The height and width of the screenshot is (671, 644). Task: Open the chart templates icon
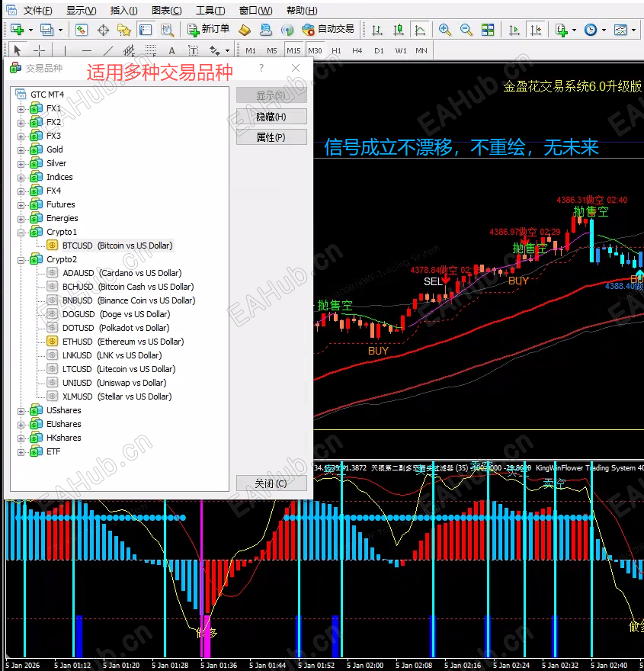coord(620,30)
